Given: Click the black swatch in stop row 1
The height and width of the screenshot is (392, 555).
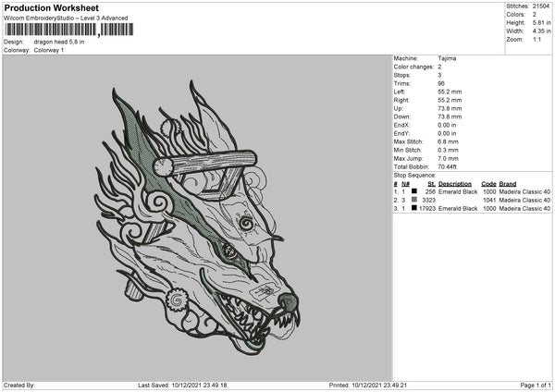Looking at the screenshot, I should pos(414,191).
